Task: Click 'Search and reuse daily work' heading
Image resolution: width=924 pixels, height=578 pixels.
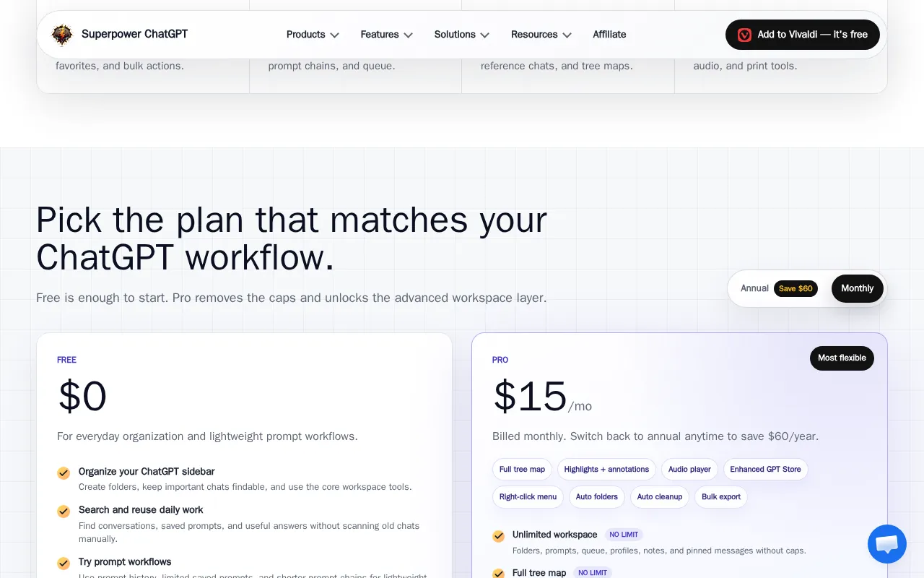Action: [141, 509]
